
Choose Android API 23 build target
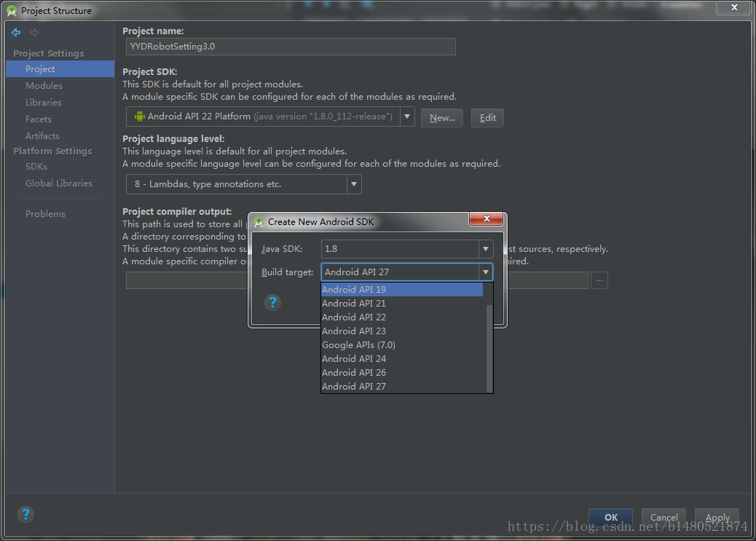402,331
